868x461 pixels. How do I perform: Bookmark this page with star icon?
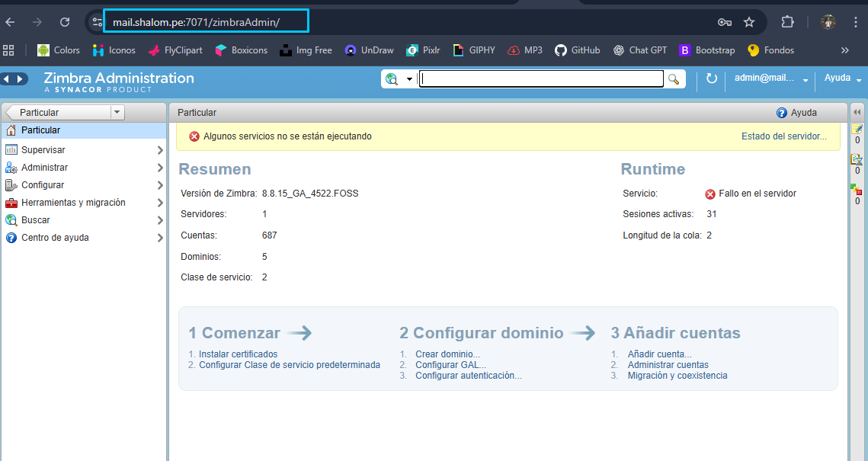tap(749, 22)
